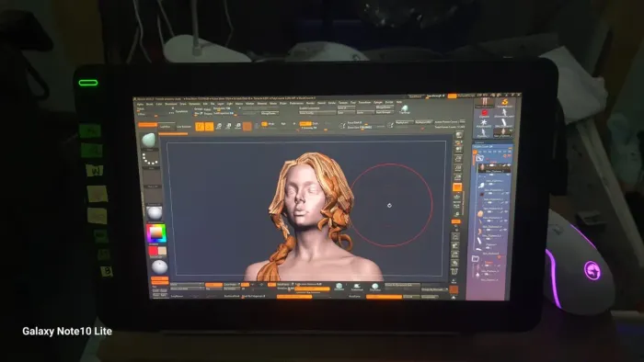Select the Rotate transform icon
This screenshot has width=644, height=362.
tap(237, 126)
